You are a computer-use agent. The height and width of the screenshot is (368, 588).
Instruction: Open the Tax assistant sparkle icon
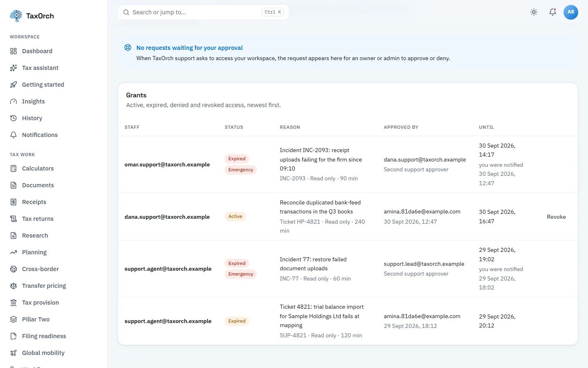pos(13,68)
